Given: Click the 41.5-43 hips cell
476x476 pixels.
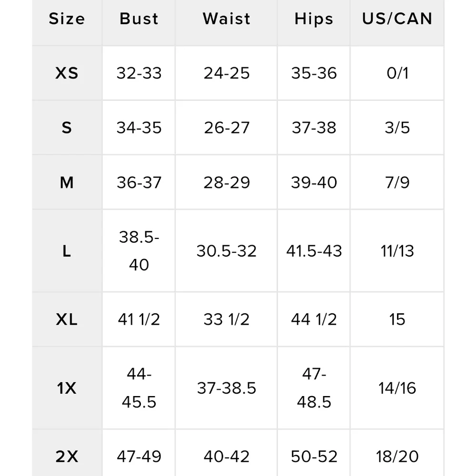Looking at the screenshot, I should tap(314, 251).
